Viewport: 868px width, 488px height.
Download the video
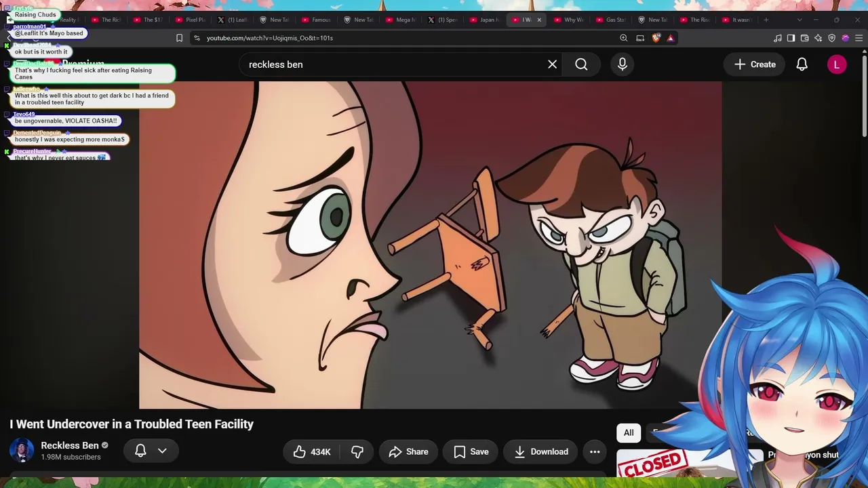coord(541,452)
